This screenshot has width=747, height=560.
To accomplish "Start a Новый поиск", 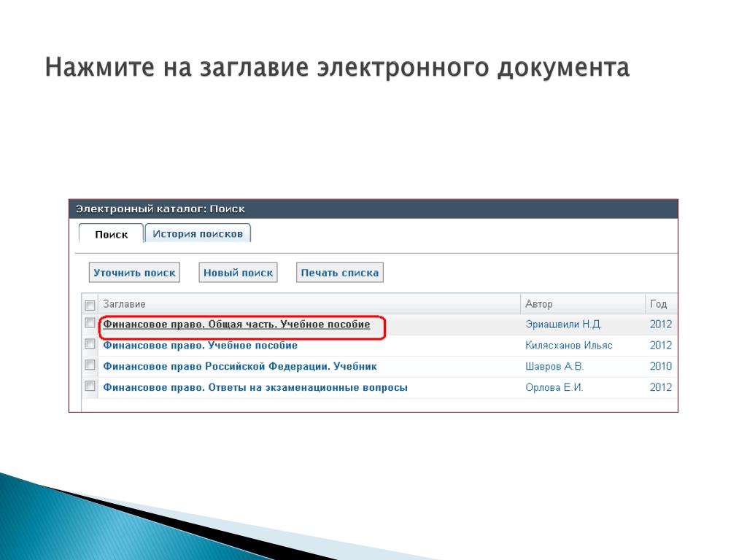I will pos(239,273).
